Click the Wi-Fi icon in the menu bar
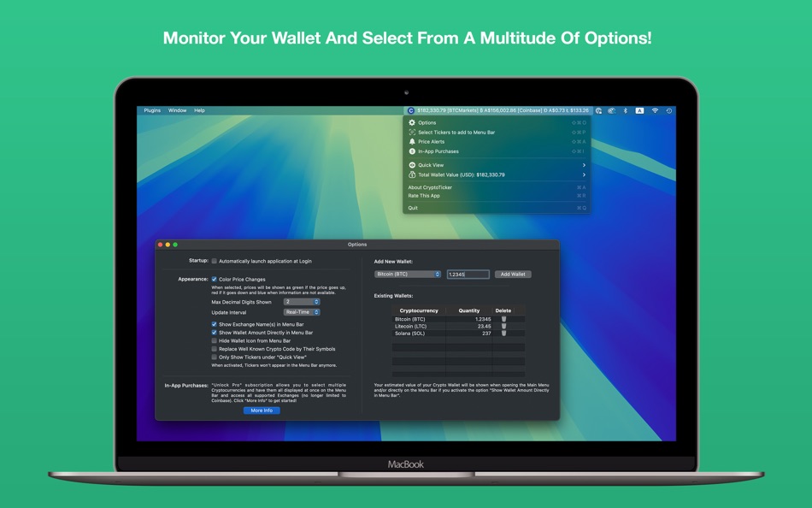The image size is (812, 508). [655, 110]
